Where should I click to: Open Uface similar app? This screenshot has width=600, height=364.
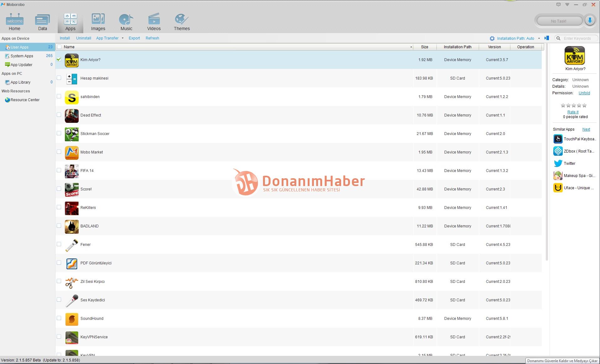573,188
